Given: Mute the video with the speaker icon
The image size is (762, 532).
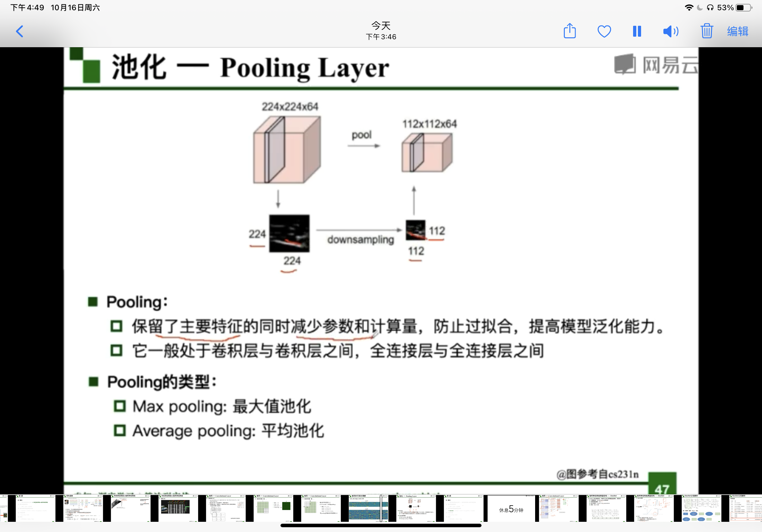Looking at the screenshot, I should click(671, 32).
